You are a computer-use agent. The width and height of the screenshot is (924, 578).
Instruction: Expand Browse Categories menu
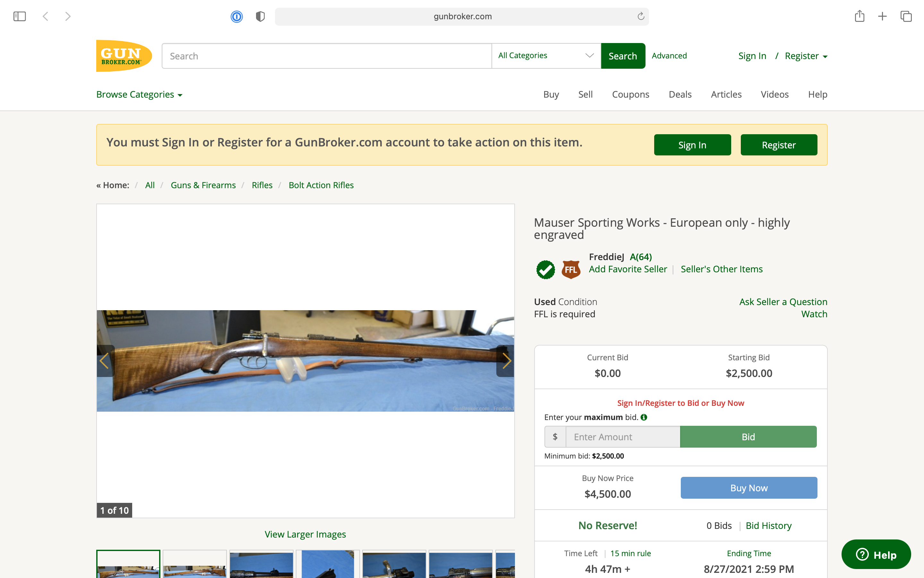pyautogui.click(x=139, y=94)
